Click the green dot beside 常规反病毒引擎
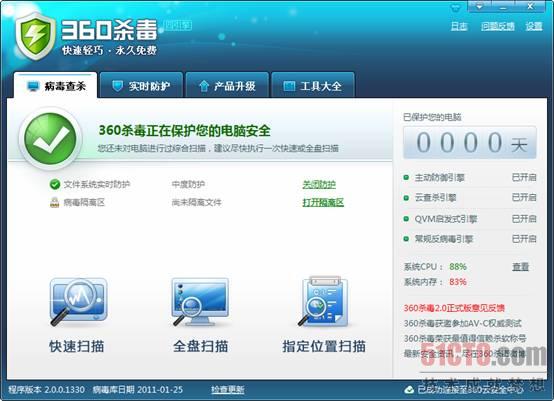The height and width of the screenshot is (401, 554). tap(406, 239)
